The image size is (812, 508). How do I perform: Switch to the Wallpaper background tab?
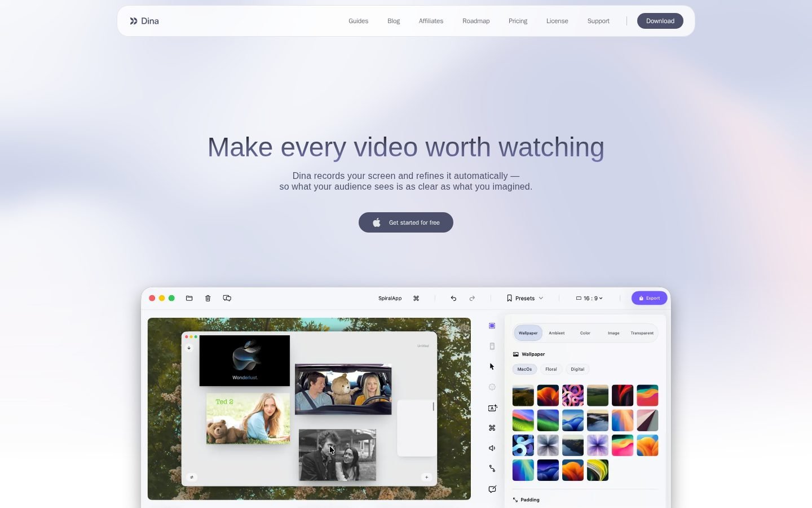[x=528, y=333]
